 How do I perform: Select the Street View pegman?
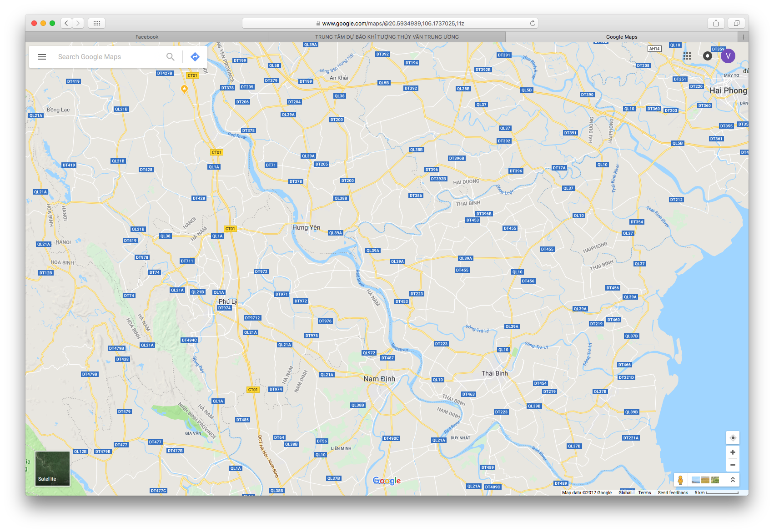[x=680, y=480]
